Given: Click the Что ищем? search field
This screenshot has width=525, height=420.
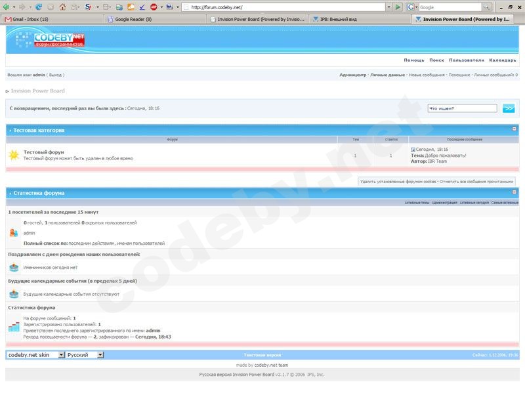Looking at the screenshot, I should (x=462, y=108).
